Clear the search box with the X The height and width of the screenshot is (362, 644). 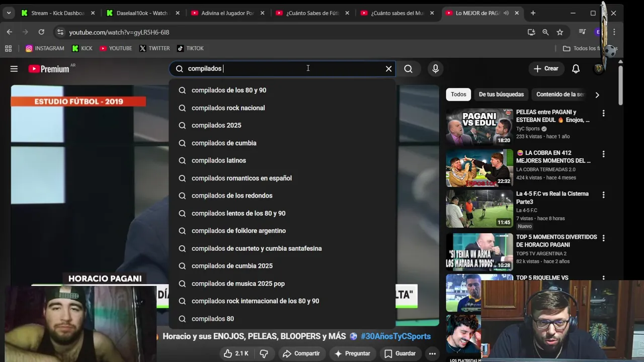[388, 69]
